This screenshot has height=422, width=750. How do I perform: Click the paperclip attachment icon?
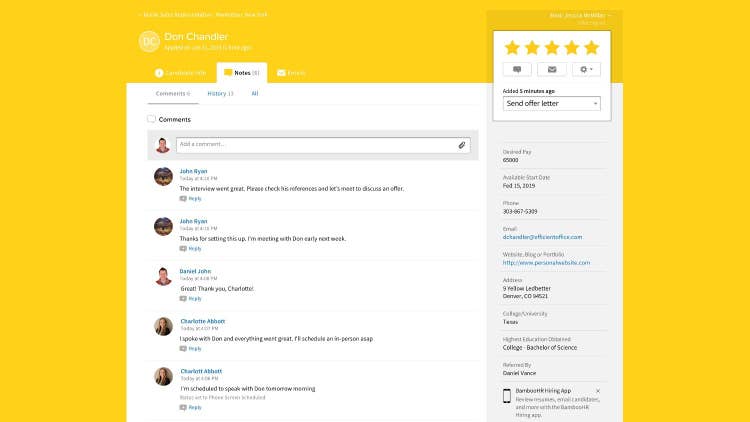coord(462,145)
